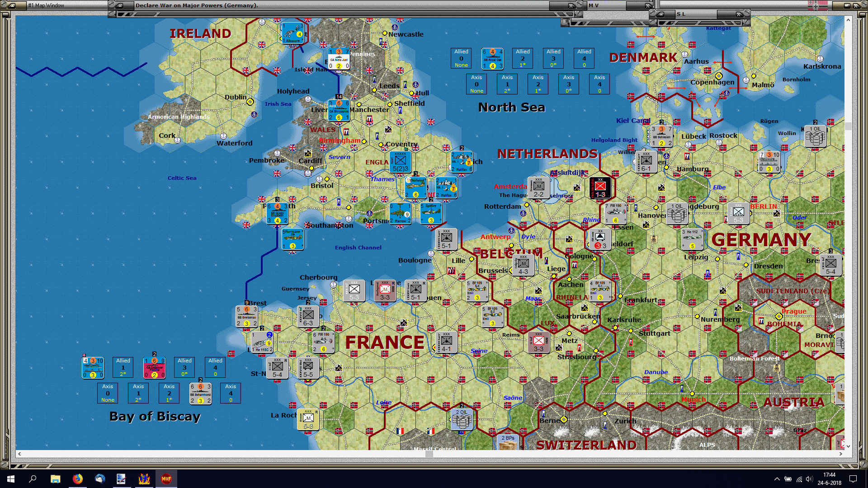The width and height of the screenshot is (868, 488).
Task: Click the German flag icon in title bar
Action: pyautogui.click(x=818, y=5)
